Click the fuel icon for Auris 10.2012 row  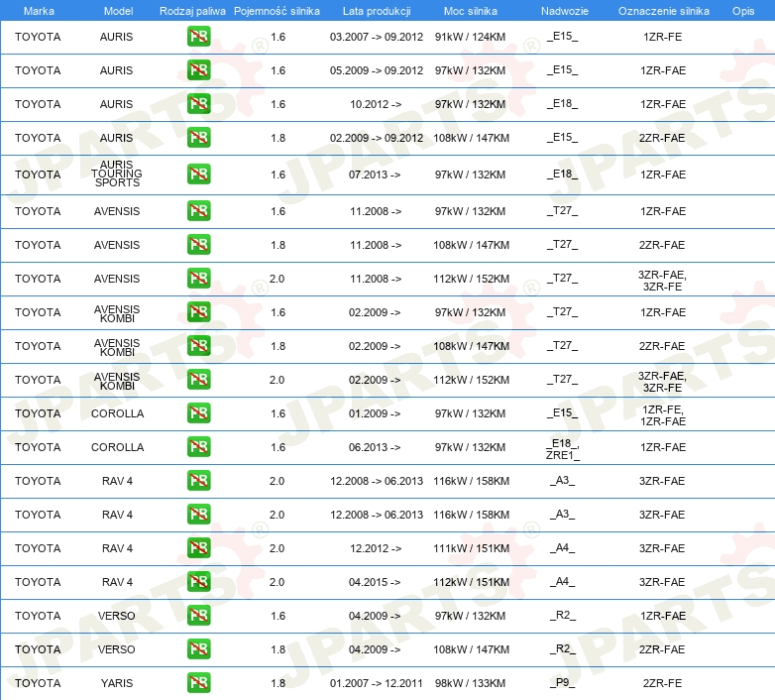198,104
